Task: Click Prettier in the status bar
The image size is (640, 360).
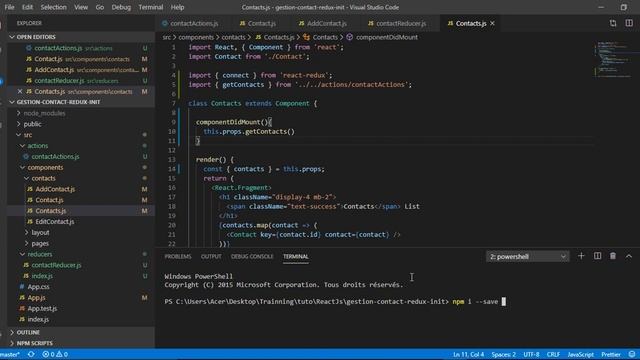Action: [x=611, y=354]
